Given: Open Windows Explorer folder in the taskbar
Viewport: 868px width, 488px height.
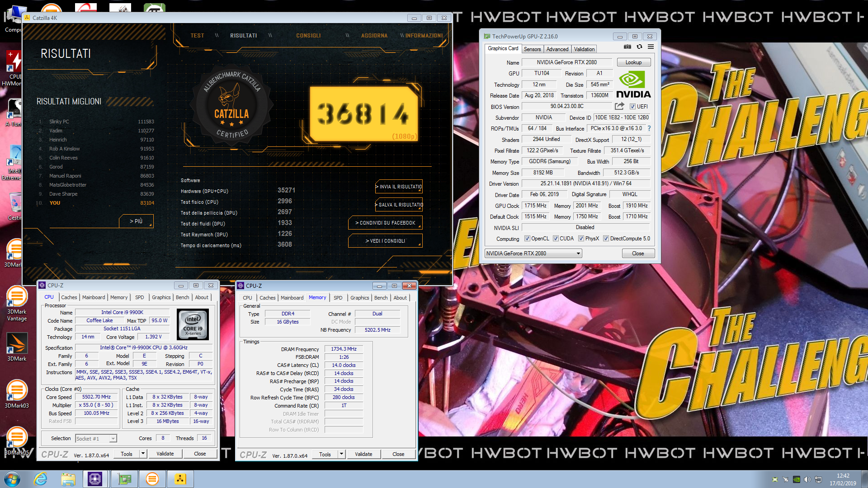Looking at the screenshot, I should pos(68,479).
